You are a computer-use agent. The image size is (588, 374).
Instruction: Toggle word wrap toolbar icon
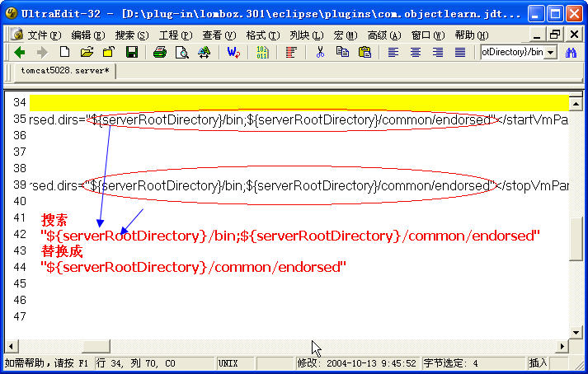[x=291, y=52]
